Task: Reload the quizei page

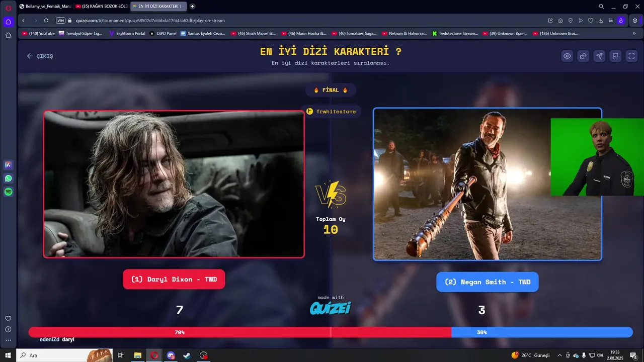Action: [x=46, y=21]
